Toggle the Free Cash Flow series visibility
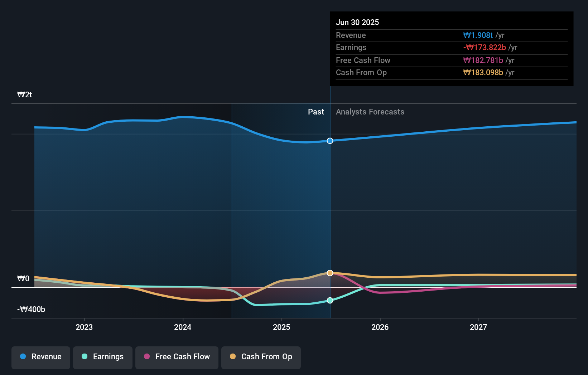Screen dimensions: 588x375 pos(177,357)
